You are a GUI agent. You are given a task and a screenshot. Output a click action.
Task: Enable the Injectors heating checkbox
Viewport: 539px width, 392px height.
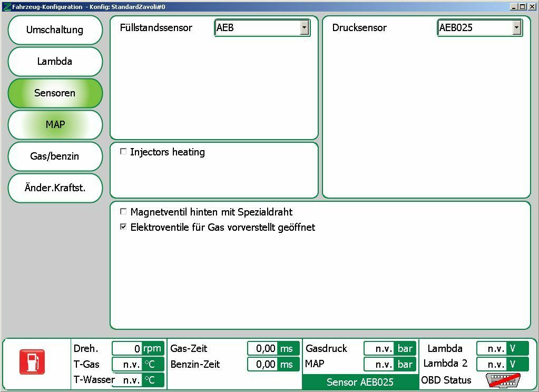point(123,151)
